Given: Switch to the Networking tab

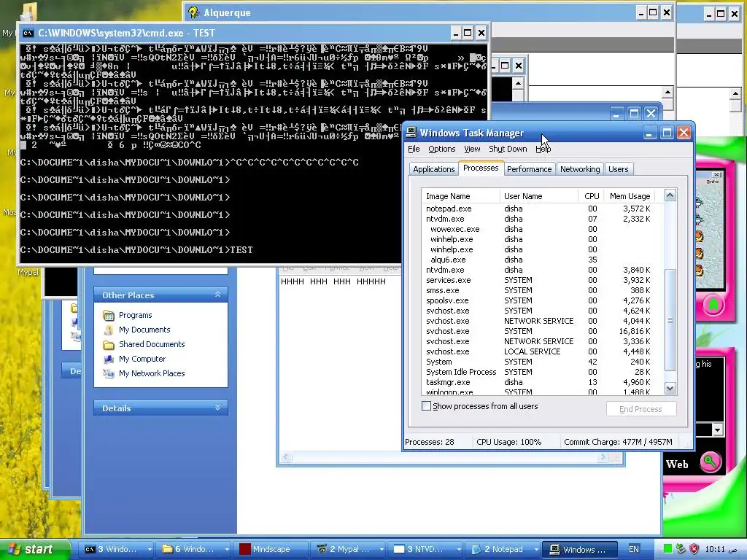Looking at the screenshot, I should click(580, 169).
